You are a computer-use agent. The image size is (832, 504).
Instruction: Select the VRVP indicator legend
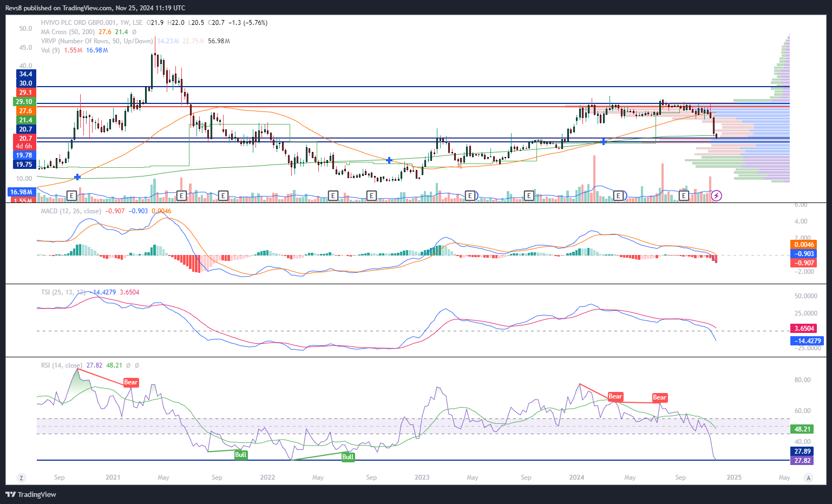tap(97, 41)
